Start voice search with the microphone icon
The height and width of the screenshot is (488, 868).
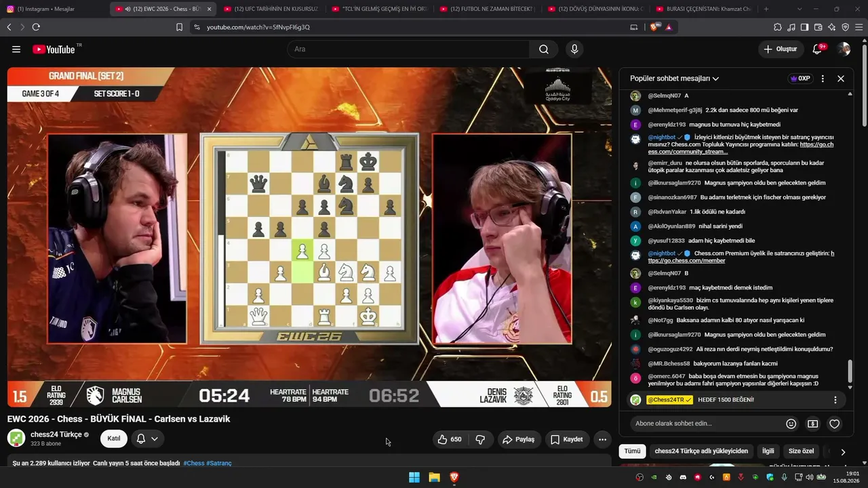click(x=574, y=49)
